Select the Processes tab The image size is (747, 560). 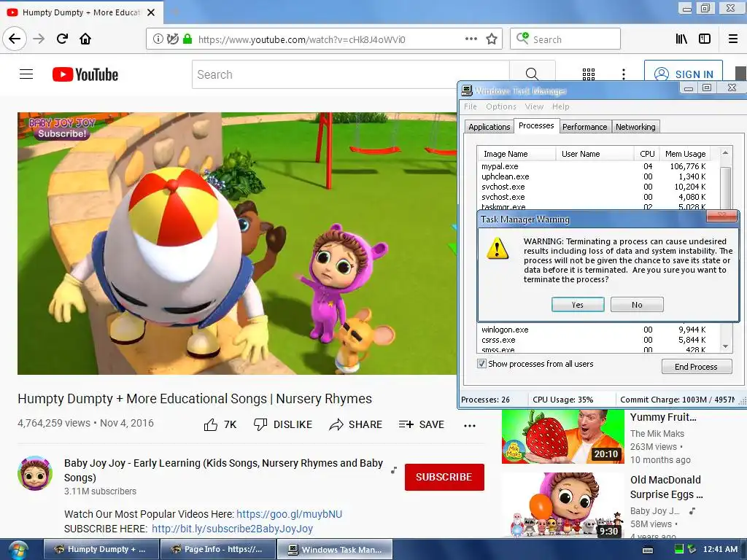[536, 125]
